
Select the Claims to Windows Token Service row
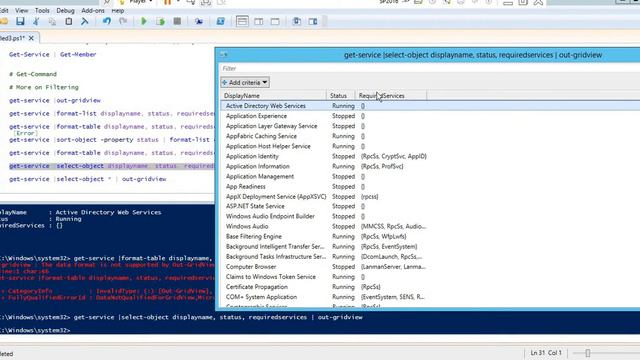430,277
